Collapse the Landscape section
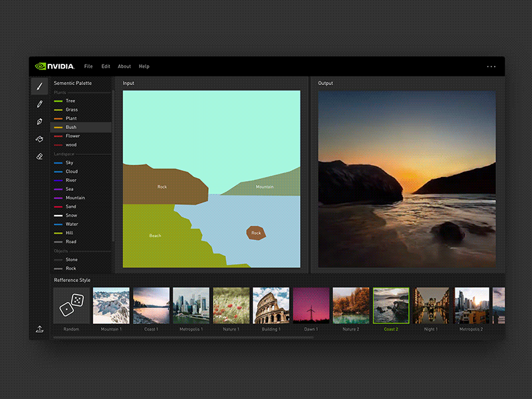Image resolution: width=532 pixels, height=399 pixels. pyautogui.click(x=64, y=153)
